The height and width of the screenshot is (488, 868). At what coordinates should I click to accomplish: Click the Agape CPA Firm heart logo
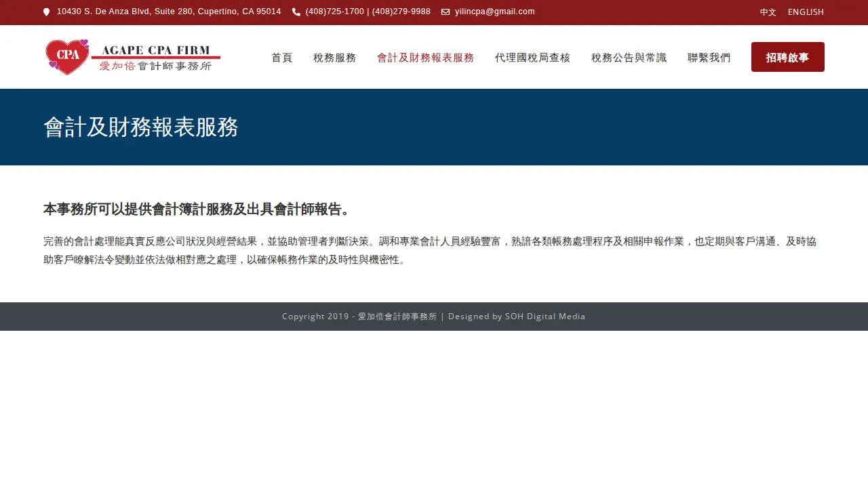tap(133, 57)
